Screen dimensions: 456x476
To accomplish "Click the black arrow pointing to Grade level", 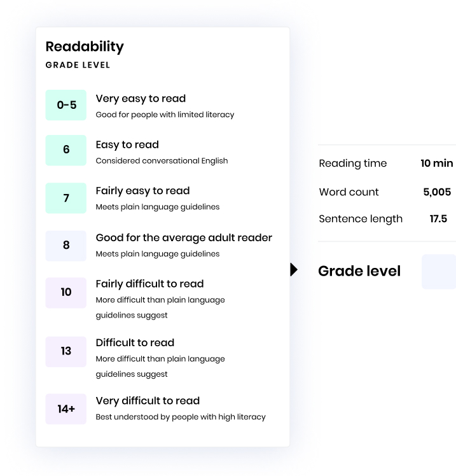I will click(293, 270).
